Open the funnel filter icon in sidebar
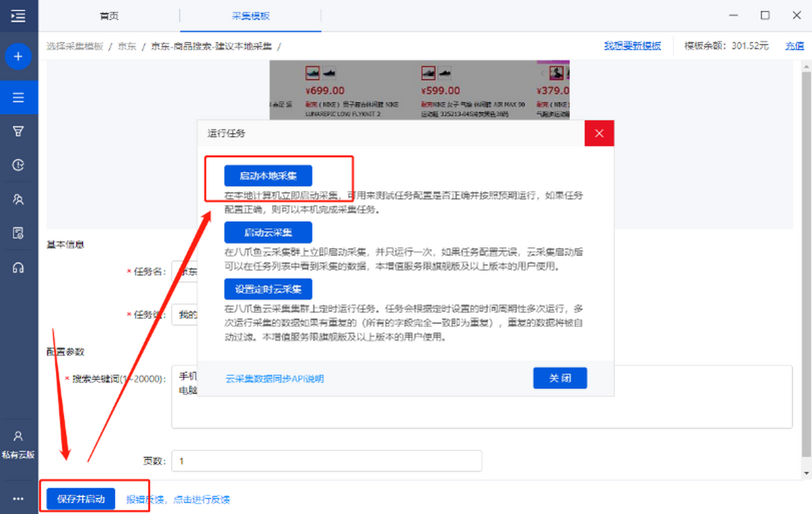The width and height of the screenshot is (812, 514). 18,131
